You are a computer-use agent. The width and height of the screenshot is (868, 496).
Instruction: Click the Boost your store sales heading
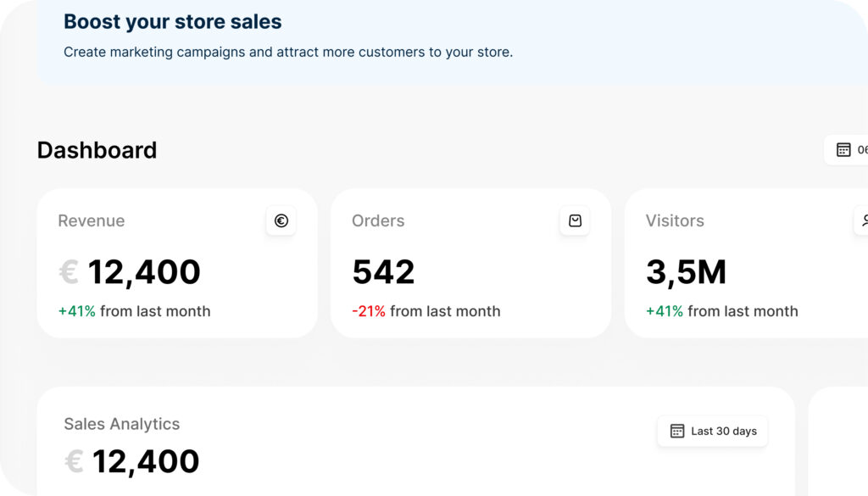pyautogui.click(x=173, y=21)
